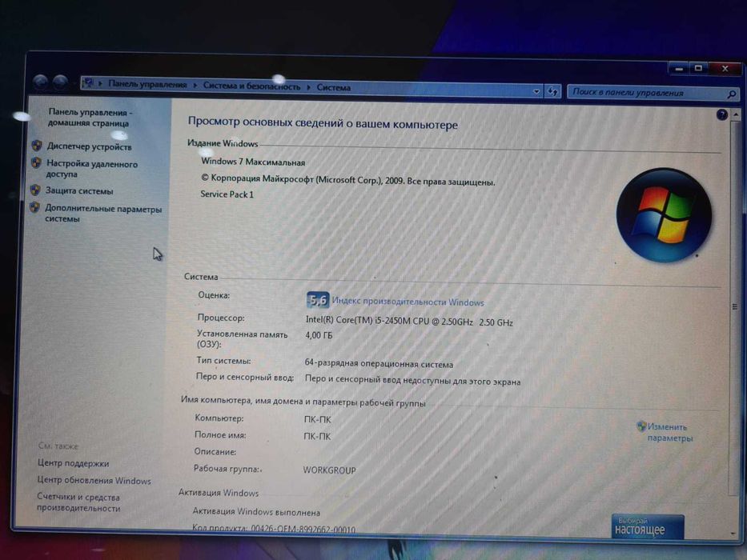The width and height of the screenshot is (747, 560).
Task: Open Защита системы link
Action: [79, 191]
